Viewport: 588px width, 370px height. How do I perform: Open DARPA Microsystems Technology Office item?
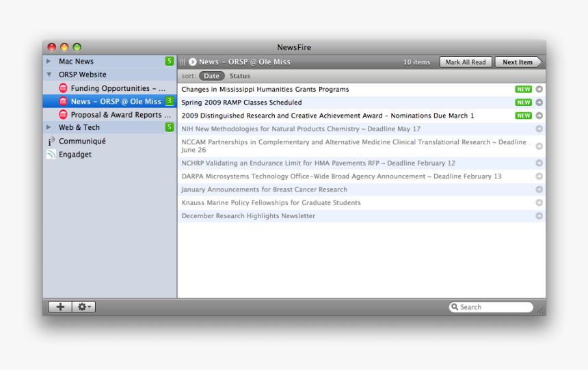(x=362, y=176)
